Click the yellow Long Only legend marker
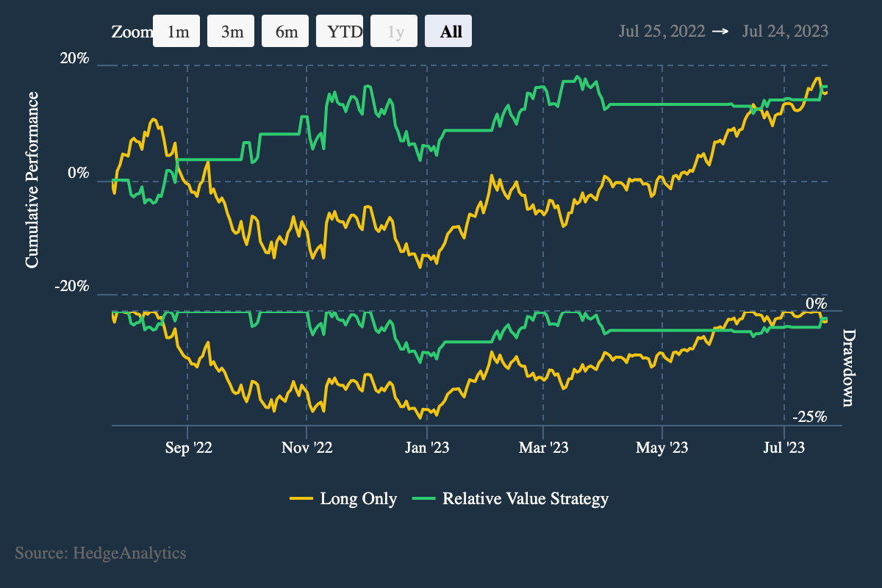This screenshot has height=588, width=882. [x=302, y=498]
